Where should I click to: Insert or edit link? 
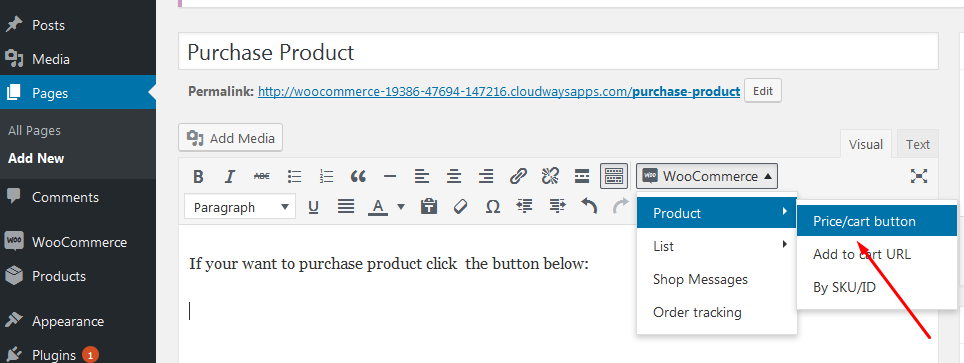coord(518,177)
